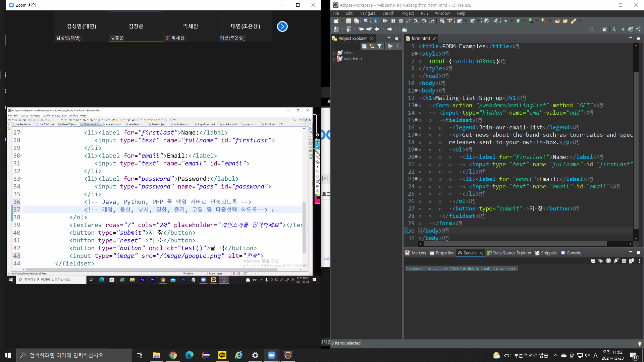Expand the webdemo project tree node
This screenshot has height=362, width=644.
coord(334,59)
